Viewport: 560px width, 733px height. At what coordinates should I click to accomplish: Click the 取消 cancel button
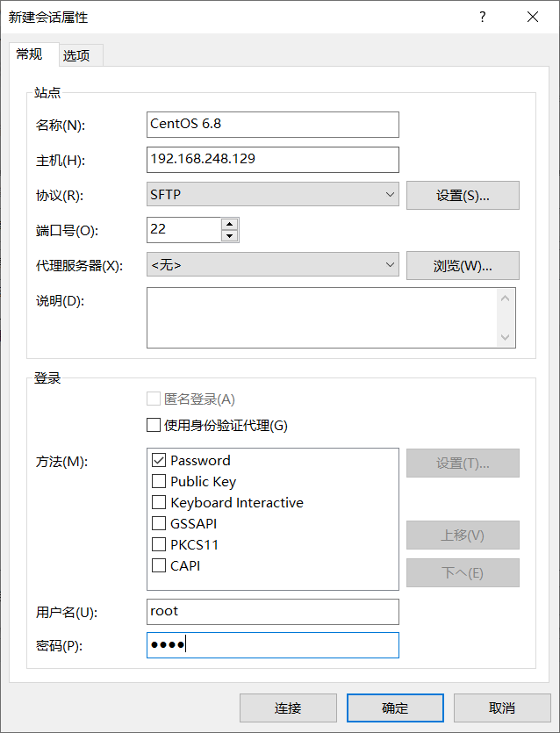(502, 708)
